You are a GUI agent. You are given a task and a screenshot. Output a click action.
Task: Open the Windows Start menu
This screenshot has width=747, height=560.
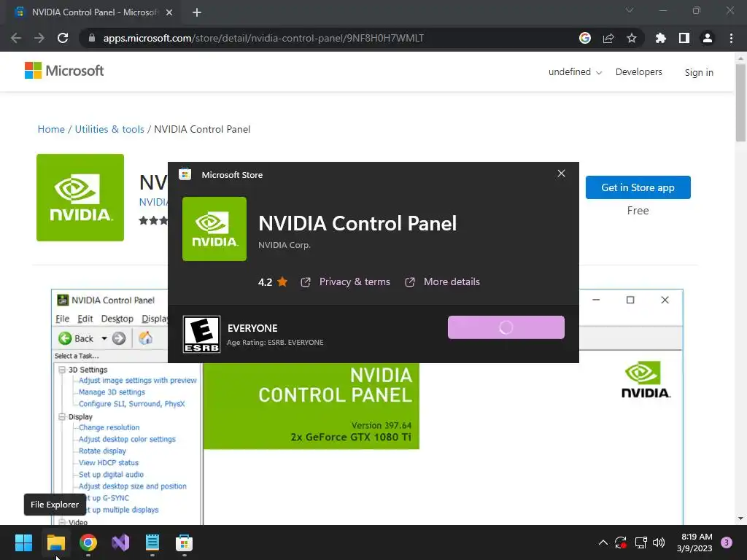pyautogui.click(x=23, y=542)
